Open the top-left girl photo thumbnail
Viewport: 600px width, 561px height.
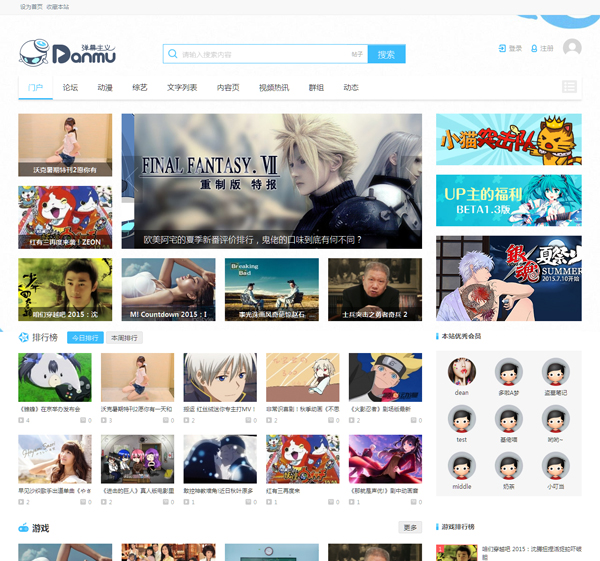click(65, 145)
